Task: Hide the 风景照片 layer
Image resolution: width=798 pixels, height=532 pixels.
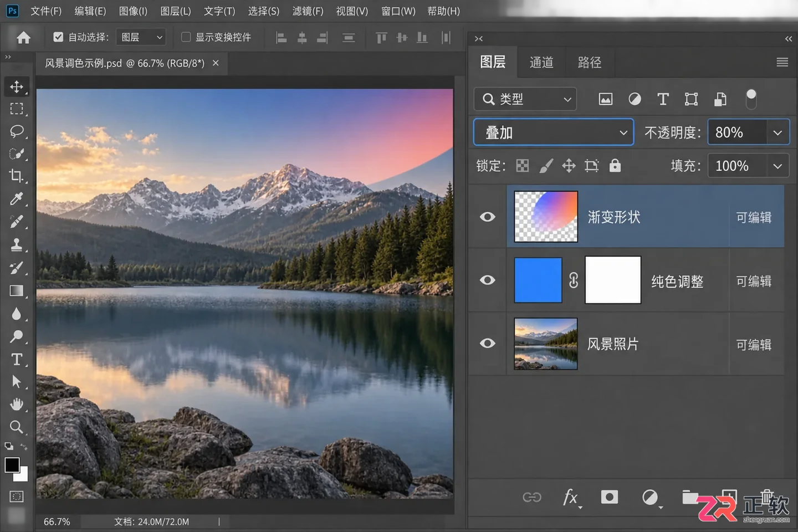Action: point(488,343)
